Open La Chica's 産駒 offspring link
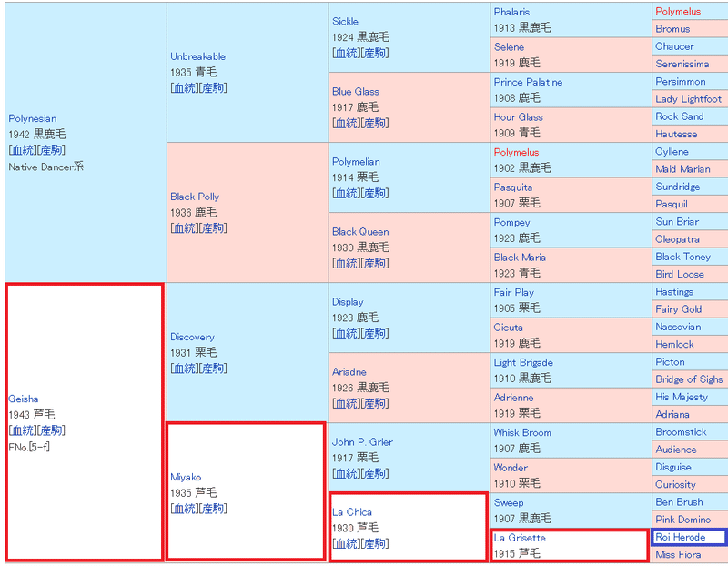 coord(375,544)
